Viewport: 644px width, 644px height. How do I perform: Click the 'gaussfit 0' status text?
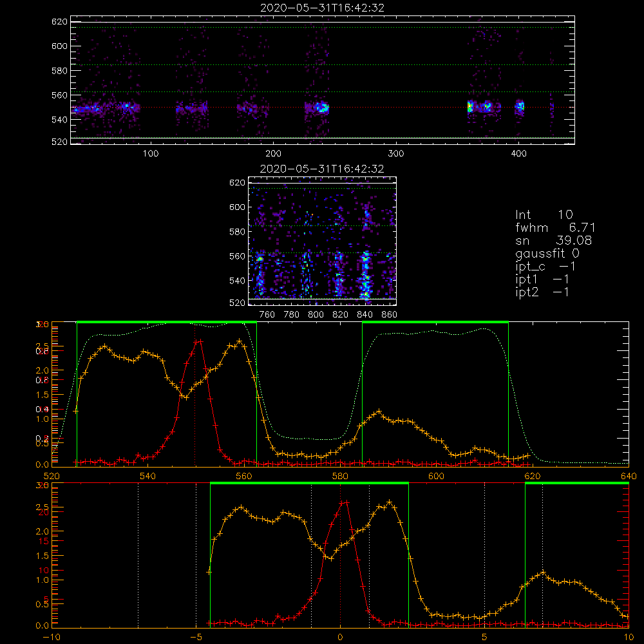[547, 253]
